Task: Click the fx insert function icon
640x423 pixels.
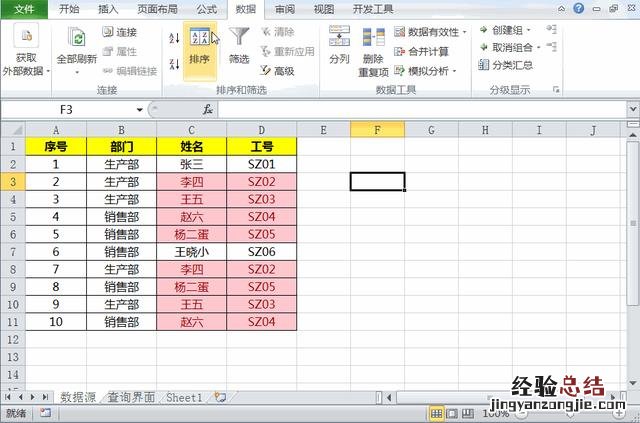Action: (x=208, y=109)
